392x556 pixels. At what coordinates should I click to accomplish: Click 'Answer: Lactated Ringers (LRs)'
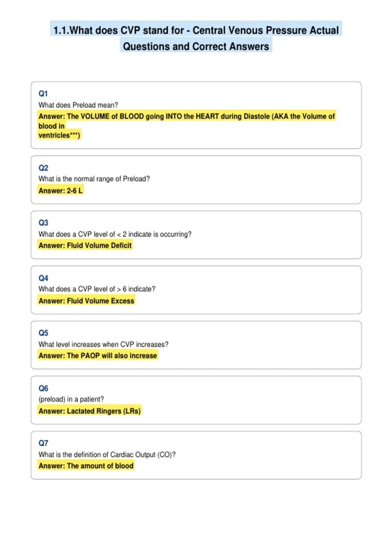90,411
